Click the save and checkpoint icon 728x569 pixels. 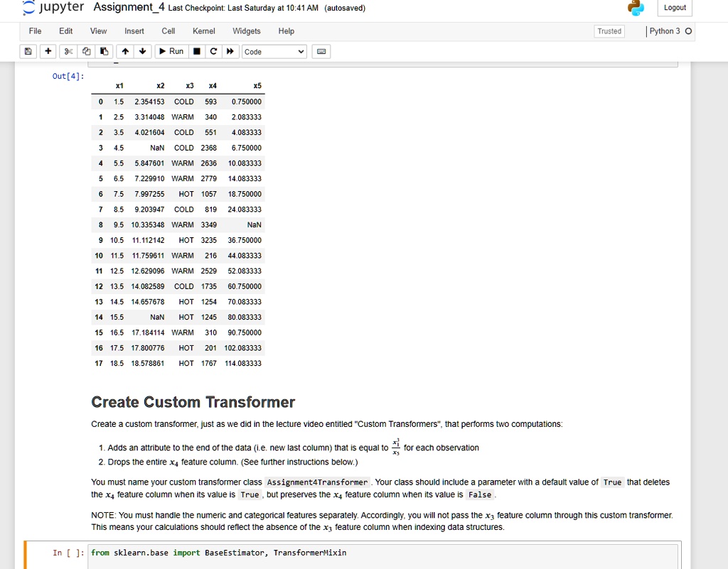click(x=28, y=51)
